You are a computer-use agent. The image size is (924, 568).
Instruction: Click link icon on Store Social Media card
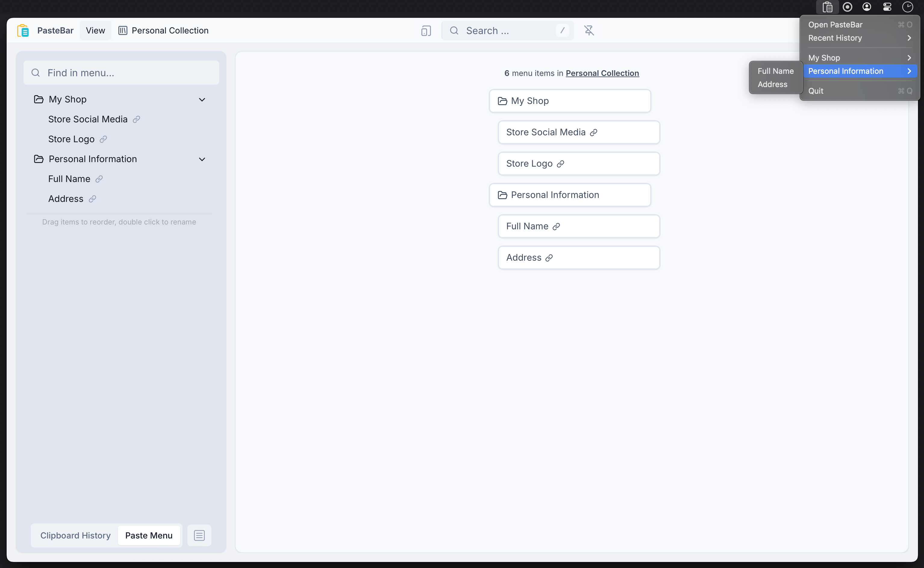click(594, 132)
